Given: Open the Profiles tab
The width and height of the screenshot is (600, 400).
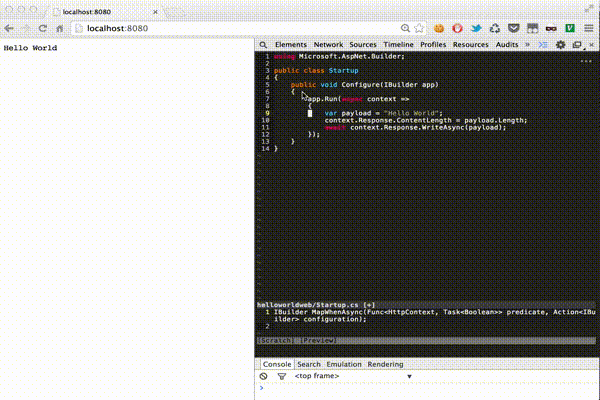Looking at the screenshot, I should click(x=433, y=44).
